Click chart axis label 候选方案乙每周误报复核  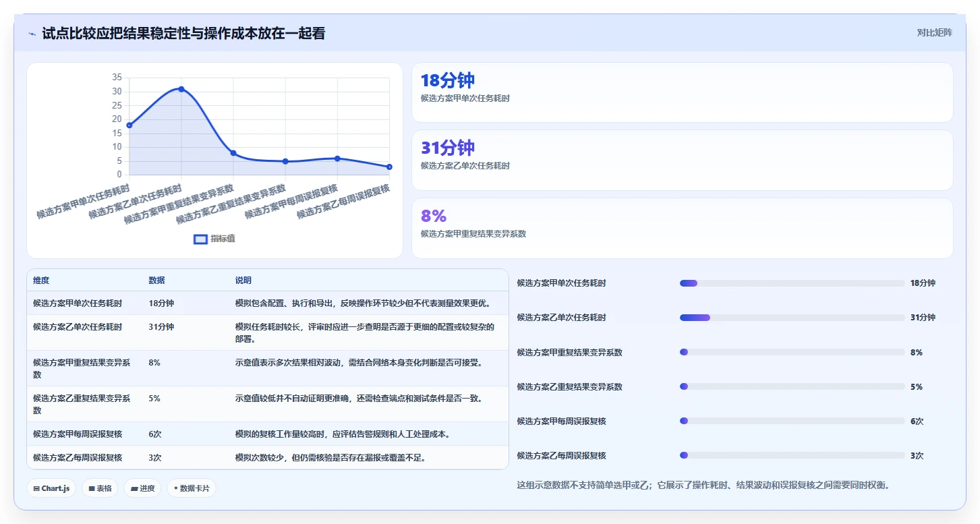pyautogui.click(x=343, y=202)
